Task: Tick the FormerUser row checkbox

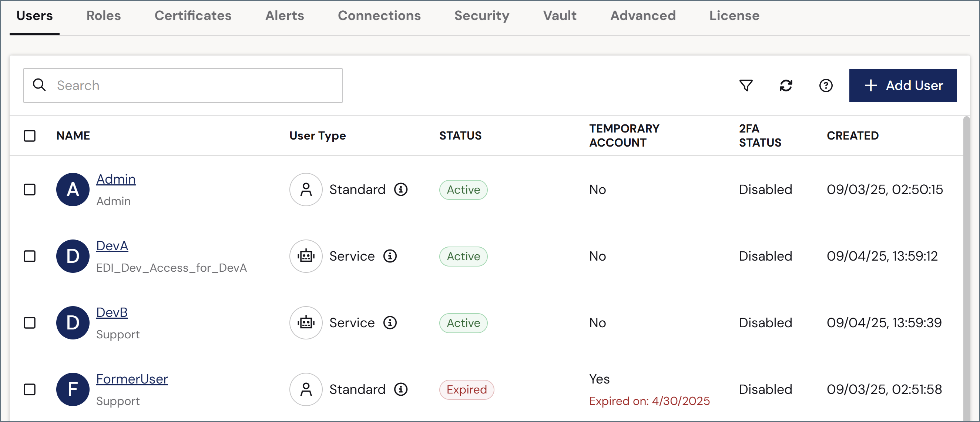Action: 30,389
